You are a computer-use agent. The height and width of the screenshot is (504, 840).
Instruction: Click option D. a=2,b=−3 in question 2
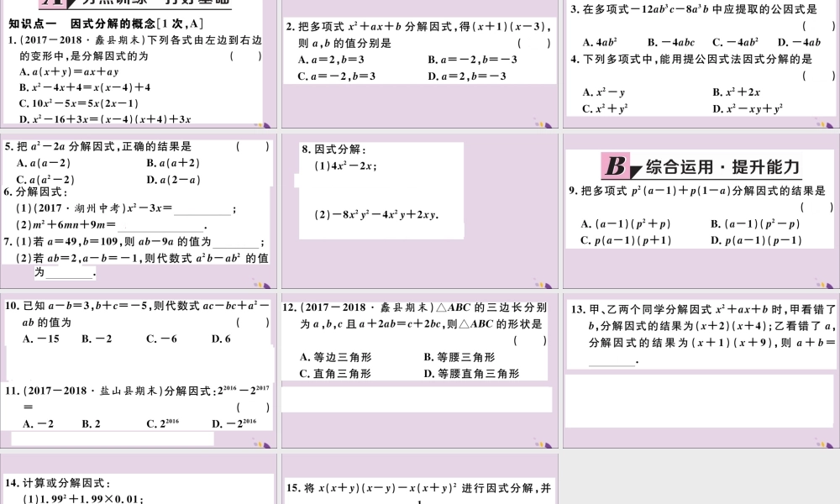click(466, 76)
